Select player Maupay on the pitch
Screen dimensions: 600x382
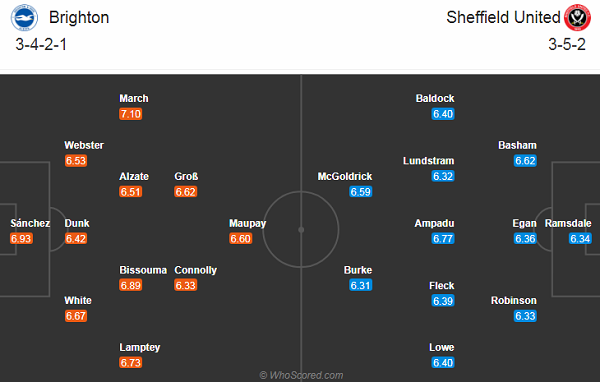247,224
